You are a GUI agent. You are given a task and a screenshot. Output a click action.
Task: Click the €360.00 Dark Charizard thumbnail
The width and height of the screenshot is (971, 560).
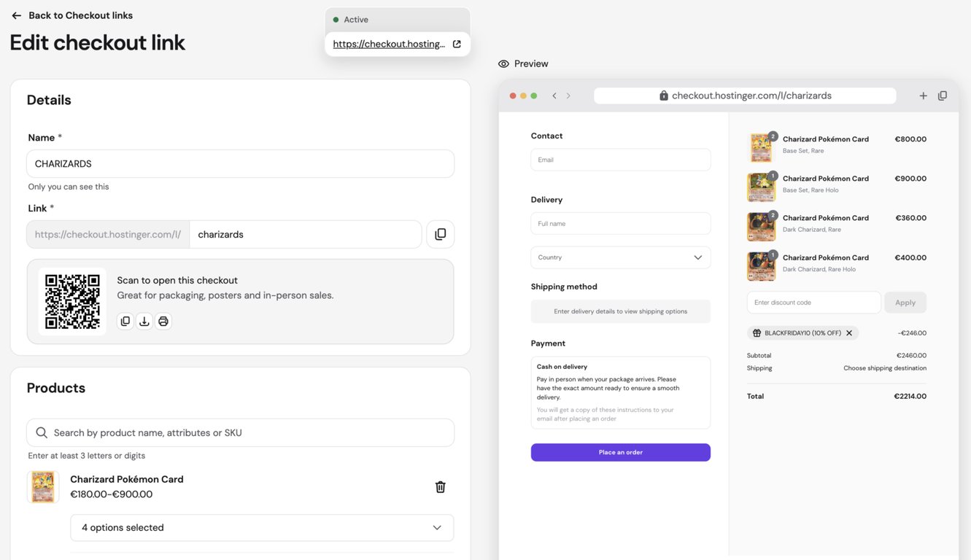(x=761, y=226)
